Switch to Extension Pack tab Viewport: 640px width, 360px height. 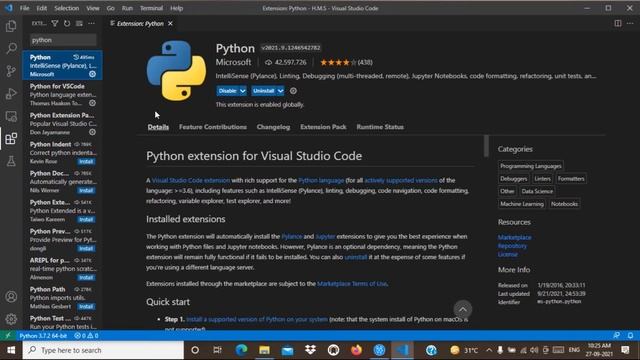tap(323, 127)
